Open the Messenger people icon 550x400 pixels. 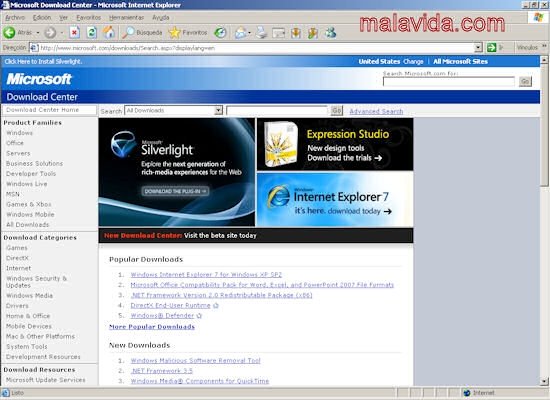[x=330, y=33]
